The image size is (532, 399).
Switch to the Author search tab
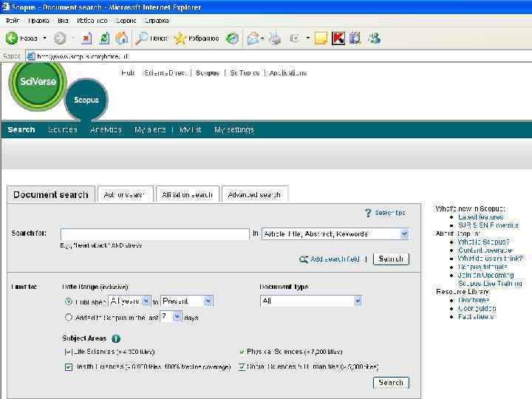[x=125, y=195]
